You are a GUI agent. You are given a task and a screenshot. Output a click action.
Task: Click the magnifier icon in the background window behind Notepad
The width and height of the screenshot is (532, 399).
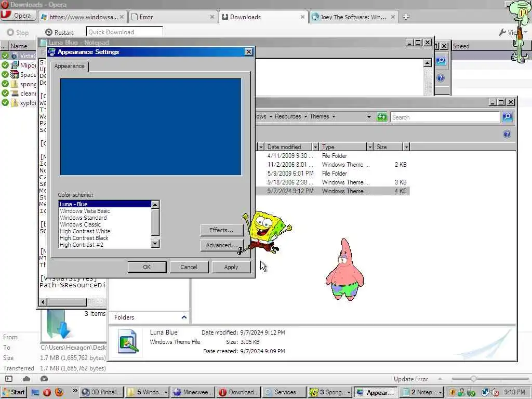pyautogui.click(x=441, y=61)
